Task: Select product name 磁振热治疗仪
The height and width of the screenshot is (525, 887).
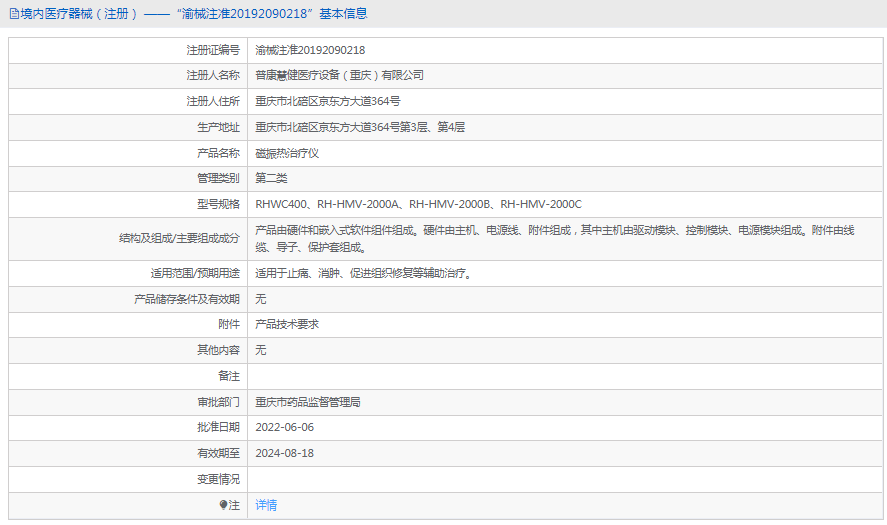Action: [x=287, y=153]
